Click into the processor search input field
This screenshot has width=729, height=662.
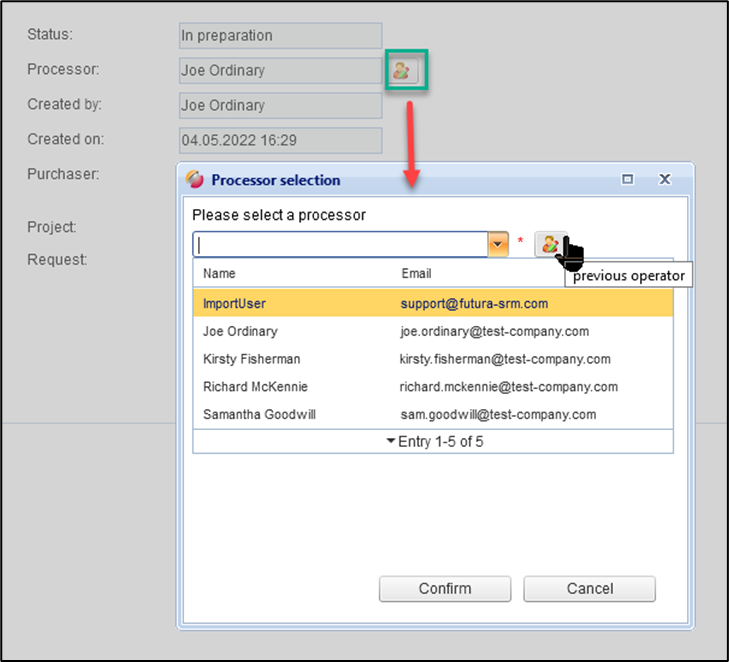point(340,245)
